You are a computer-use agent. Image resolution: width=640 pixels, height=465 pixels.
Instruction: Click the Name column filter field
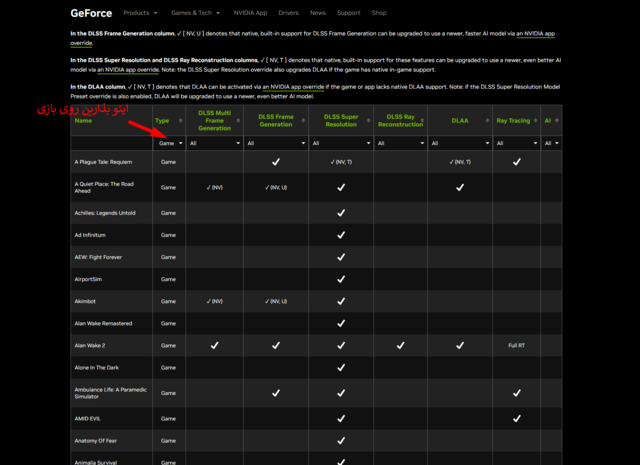111,143
